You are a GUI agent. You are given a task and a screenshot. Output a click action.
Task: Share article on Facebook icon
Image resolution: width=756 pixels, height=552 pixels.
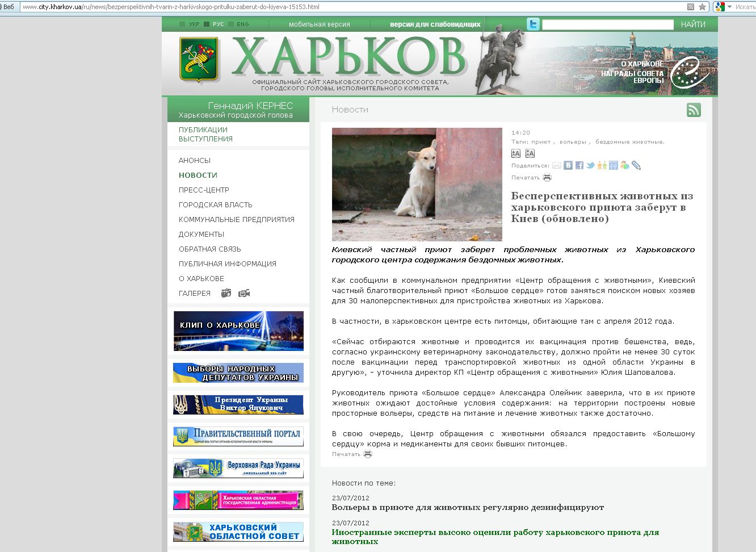tap(579, 165)
